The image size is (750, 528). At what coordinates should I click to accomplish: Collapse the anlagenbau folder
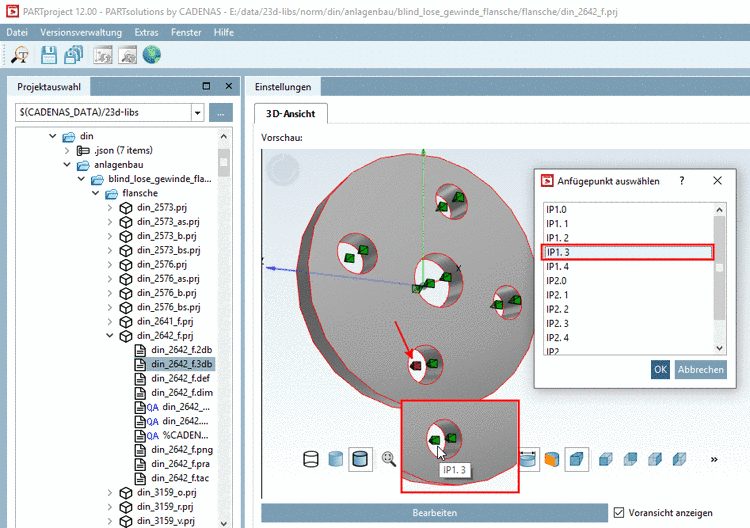point(67,165)
